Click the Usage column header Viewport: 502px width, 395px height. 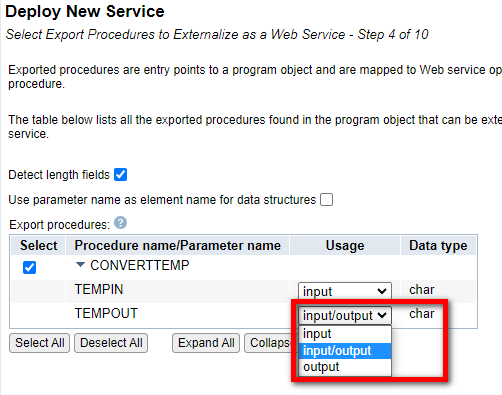pos(345,246)
